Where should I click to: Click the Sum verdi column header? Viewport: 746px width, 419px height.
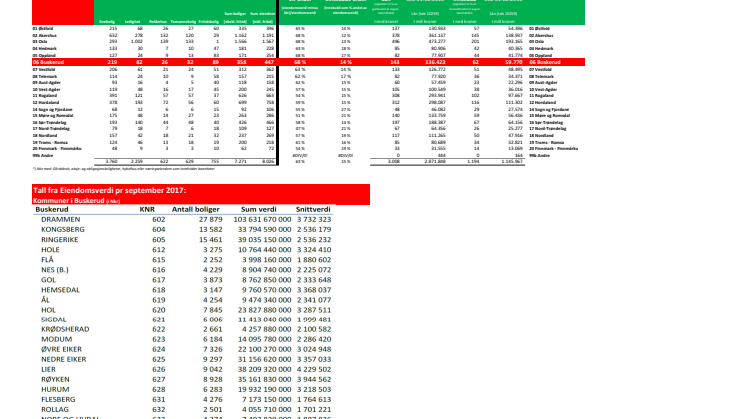coord(258,209)
